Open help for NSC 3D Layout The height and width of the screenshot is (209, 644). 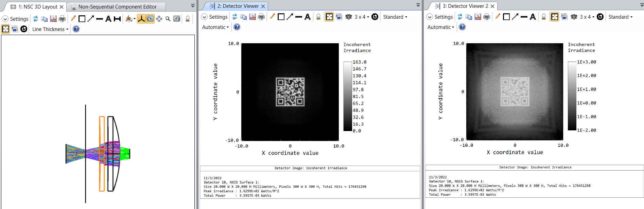pos(76,29)
